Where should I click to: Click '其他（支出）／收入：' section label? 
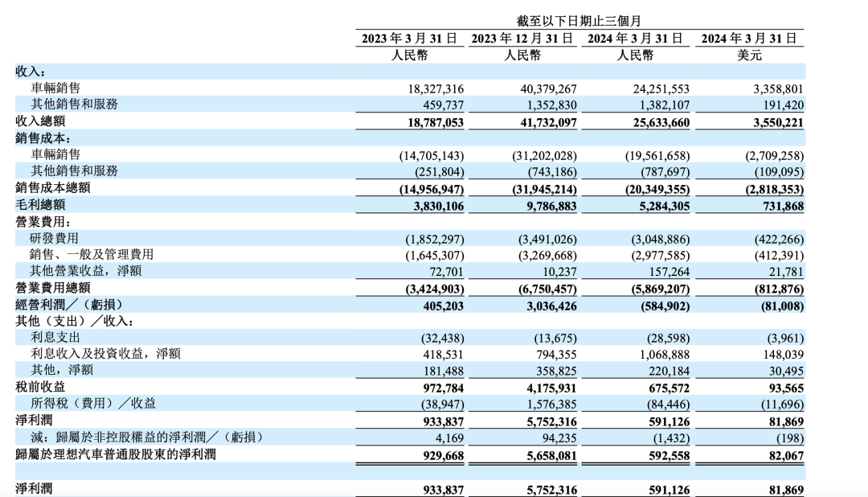[75, 322]
